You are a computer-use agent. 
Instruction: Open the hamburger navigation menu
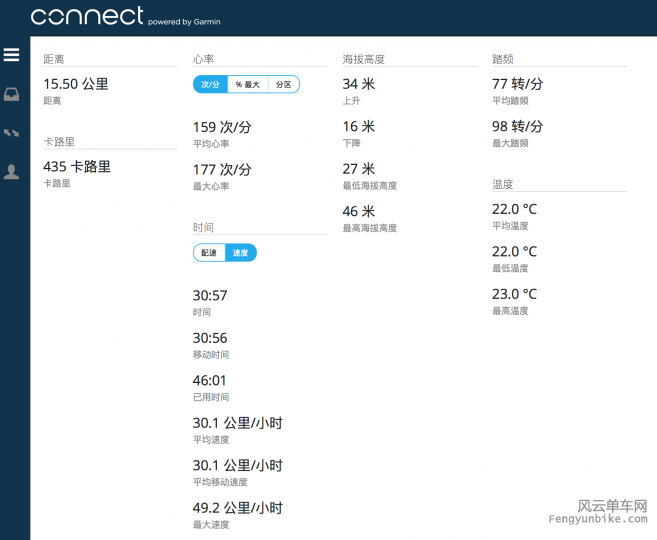click(x=12, y=55)
